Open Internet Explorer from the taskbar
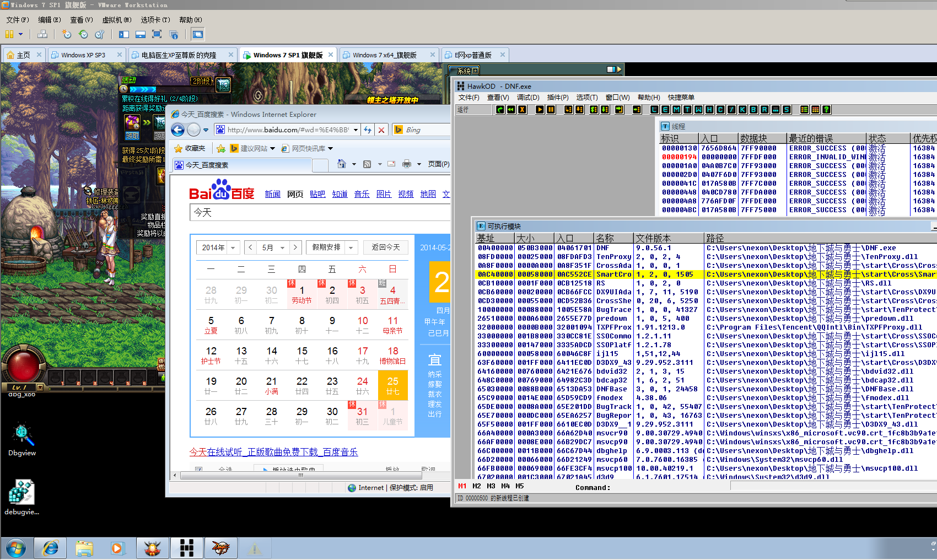The width and height of the screenshot is (937, 560). click(51, 548)
